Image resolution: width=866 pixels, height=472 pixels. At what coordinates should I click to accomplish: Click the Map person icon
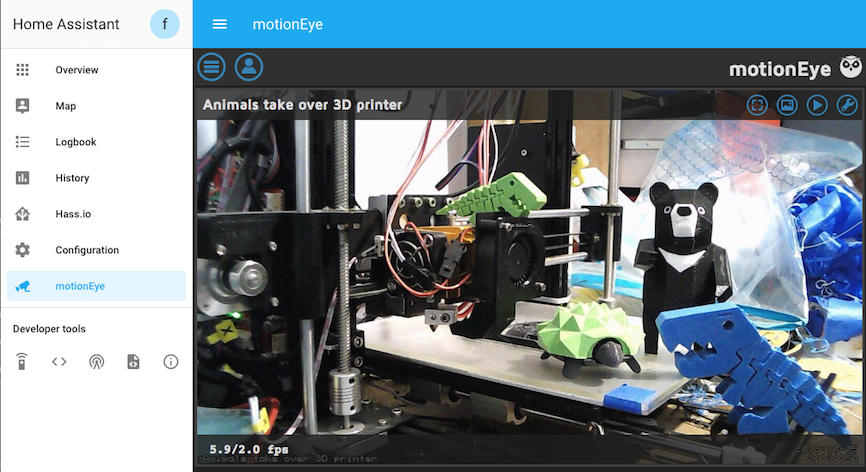click(x=23, y=106)
